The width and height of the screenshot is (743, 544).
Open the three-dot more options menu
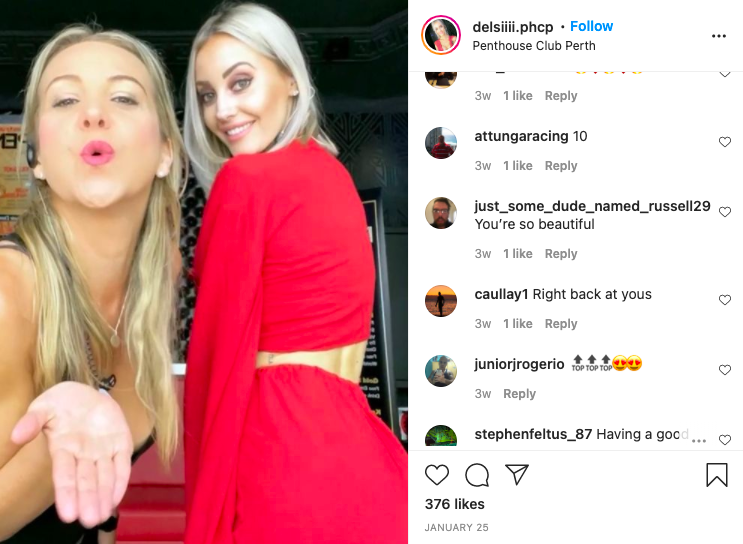[x=719, y=36]
